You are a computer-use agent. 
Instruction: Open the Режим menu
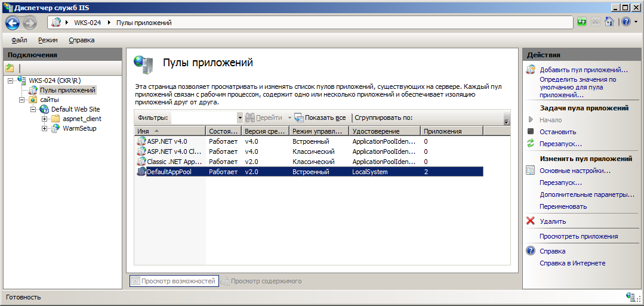pos(48,40)
